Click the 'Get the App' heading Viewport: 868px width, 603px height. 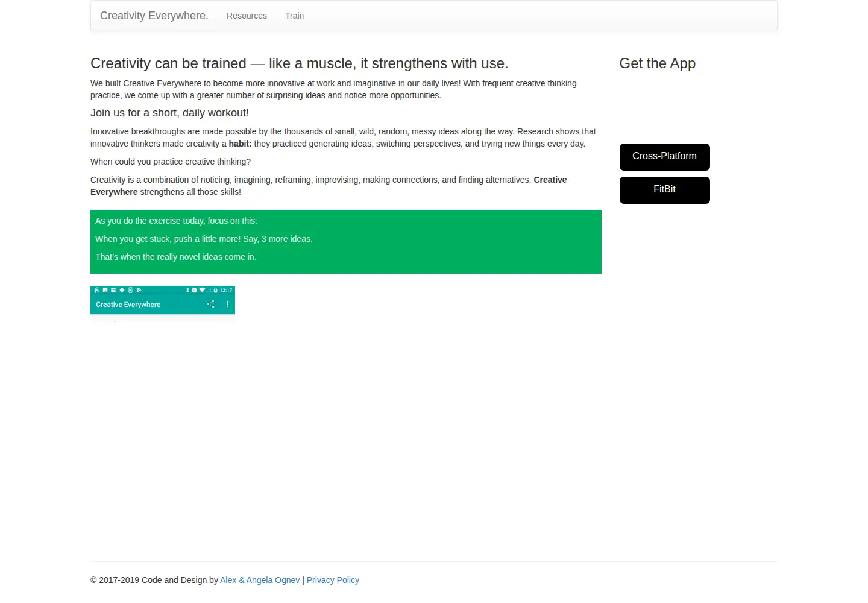coord(658,63)
